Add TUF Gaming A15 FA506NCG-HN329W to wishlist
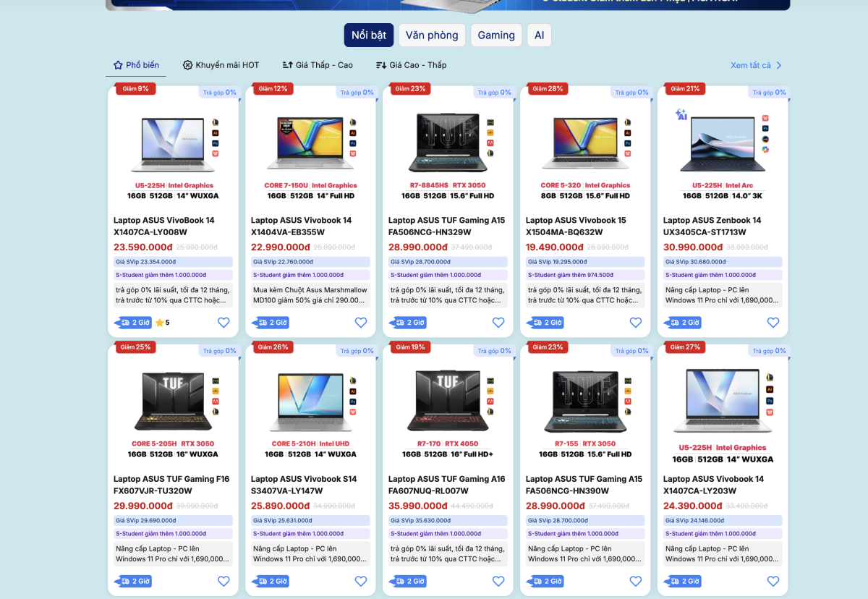Image resolution: width=868 pixels, height=599 pixels. coord(498,323)
